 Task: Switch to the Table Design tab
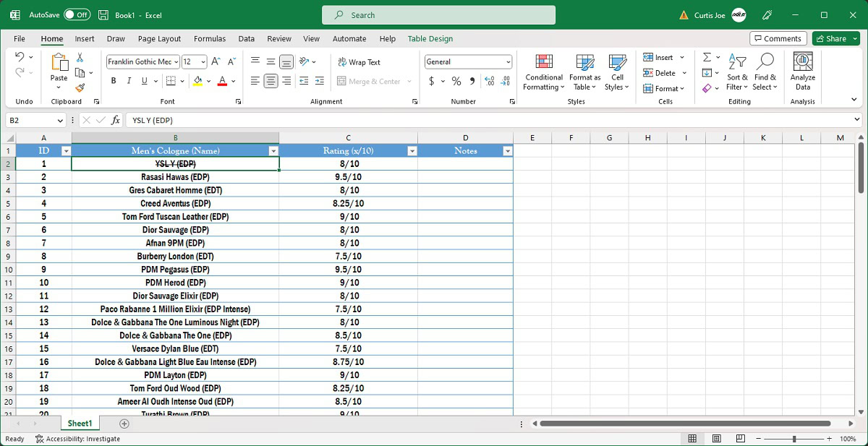click(430, 39)
